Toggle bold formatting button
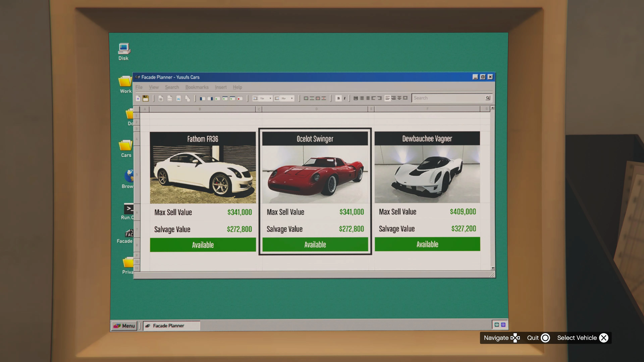644x362 pixels. point(338,98)
